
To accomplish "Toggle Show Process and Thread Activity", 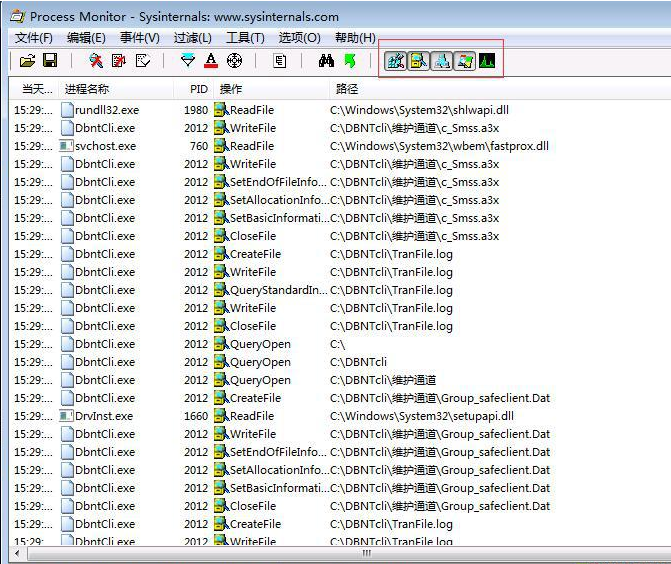I will (465, 61).
